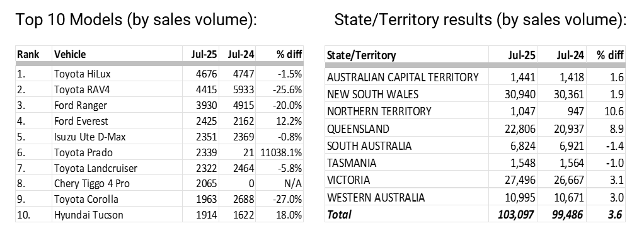This screenshot has width=644, height=245.
Task: Click the Top 10 Models heading
Action: click(136, 20)
